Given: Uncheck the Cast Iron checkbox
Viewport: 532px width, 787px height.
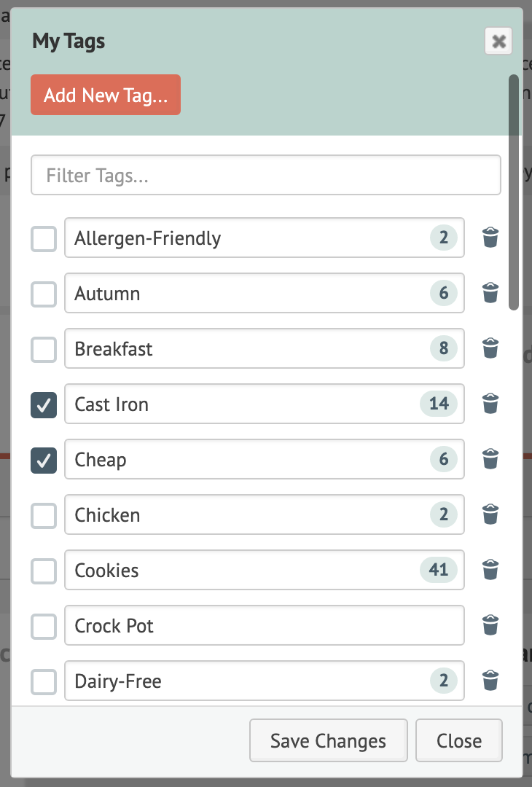Looking at the screenshot, I should (44, 404).
